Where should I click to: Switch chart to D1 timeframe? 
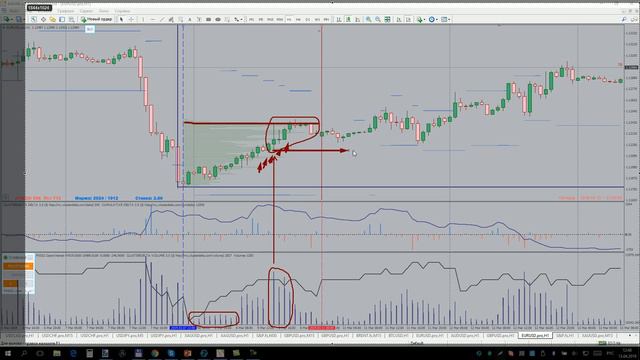308,19
